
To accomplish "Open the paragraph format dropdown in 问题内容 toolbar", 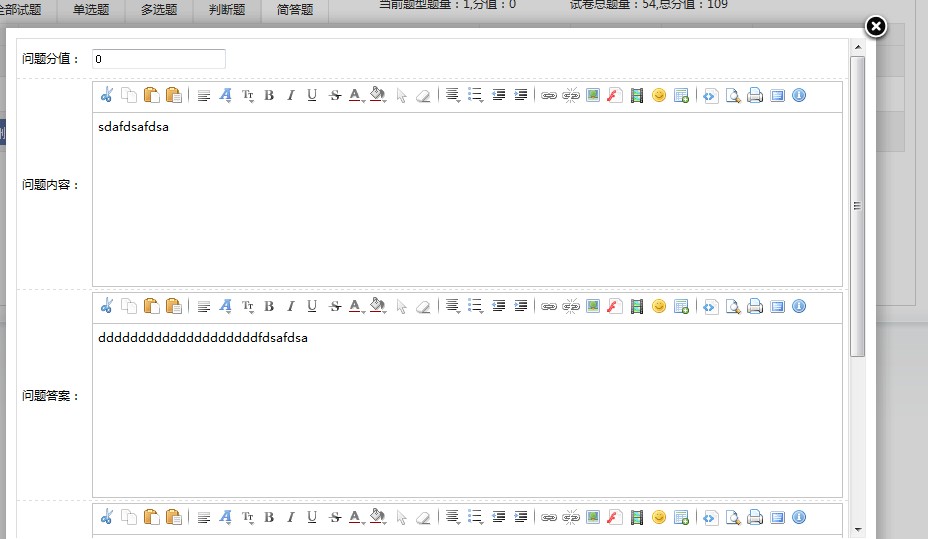I will point(204,95).
